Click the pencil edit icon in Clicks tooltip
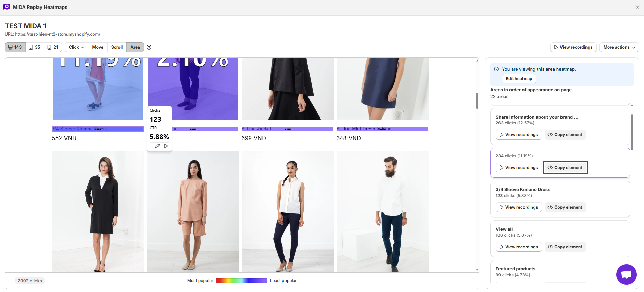The height and width of the screenshot is (292, 644). pyautogui.click(x=157, y=146)
